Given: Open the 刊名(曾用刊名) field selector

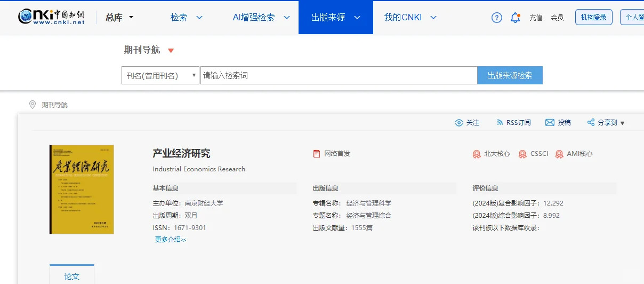Looking at the screenshot, I should pos(160,76).
